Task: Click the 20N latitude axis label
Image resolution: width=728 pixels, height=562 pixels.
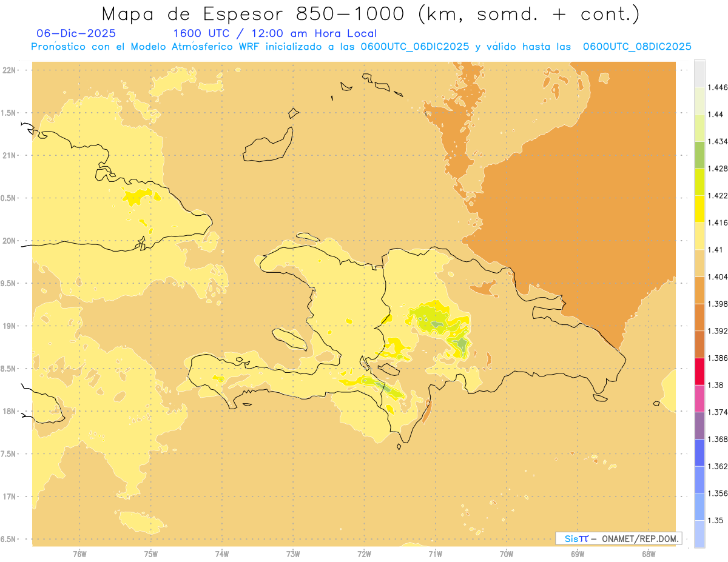Action: (10, 241)
